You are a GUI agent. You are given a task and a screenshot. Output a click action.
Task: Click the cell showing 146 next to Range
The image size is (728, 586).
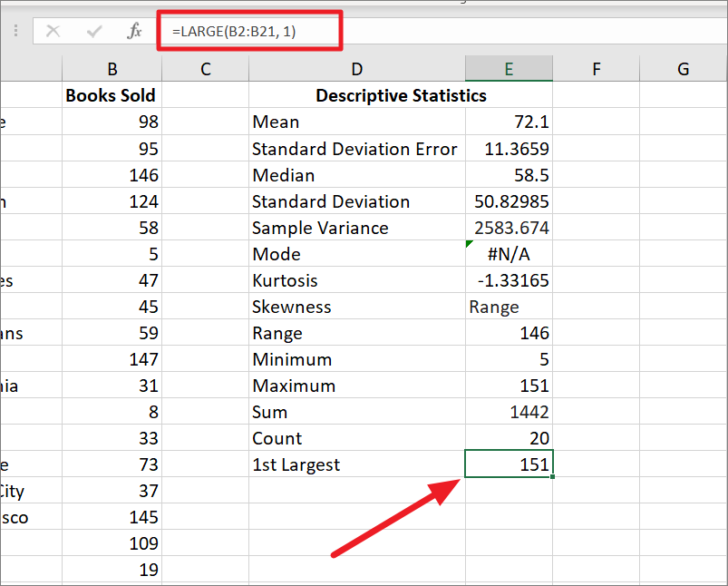(508, 333)
